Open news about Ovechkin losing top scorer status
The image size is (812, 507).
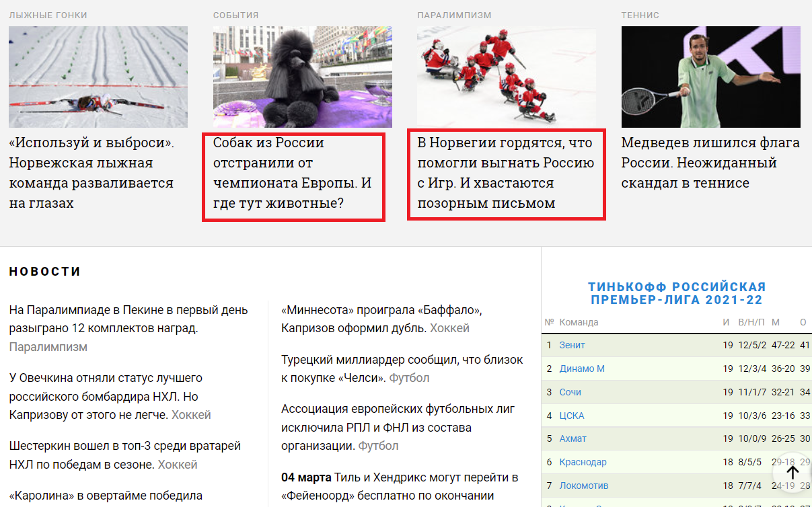pos(106,397)
